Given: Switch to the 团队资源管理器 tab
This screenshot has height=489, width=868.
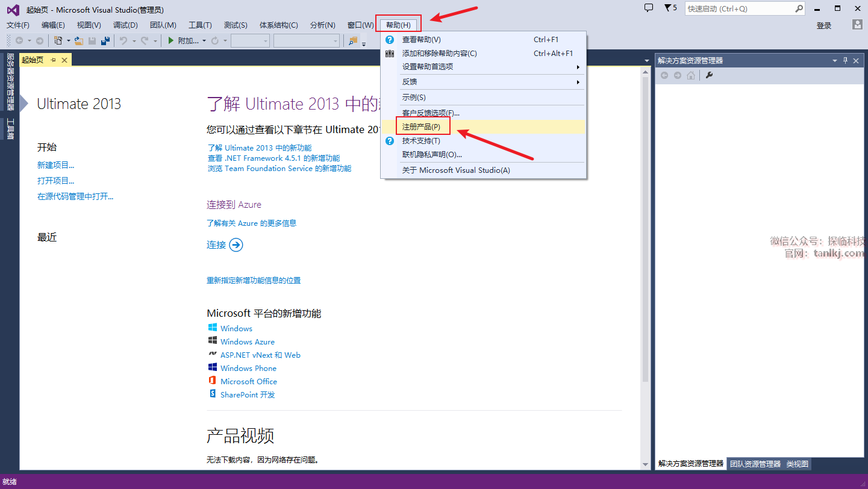Looking at the screenshot, I should (x=755, y=464).
